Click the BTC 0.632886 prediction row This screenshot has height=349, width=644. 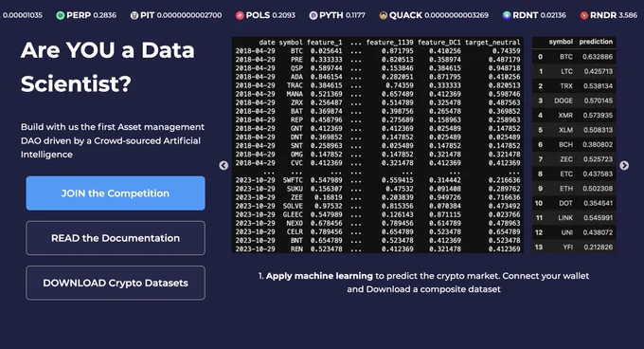[x=574, y=57]
